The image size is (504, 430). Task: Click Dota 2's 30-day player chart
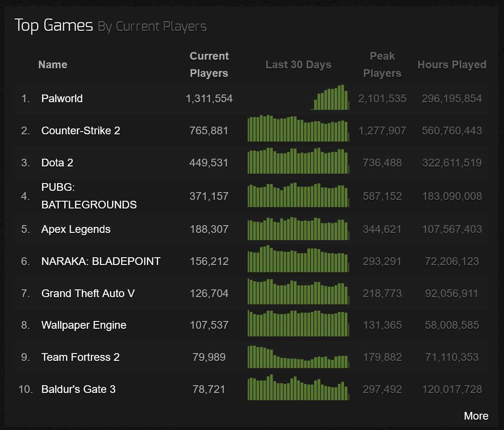[298, 161]
